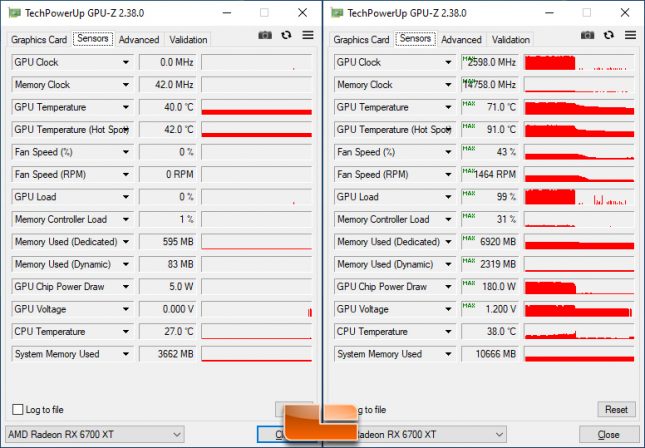Select Sensors tab in left window
This screenshot has width=645, height=448.
(93, 39)
